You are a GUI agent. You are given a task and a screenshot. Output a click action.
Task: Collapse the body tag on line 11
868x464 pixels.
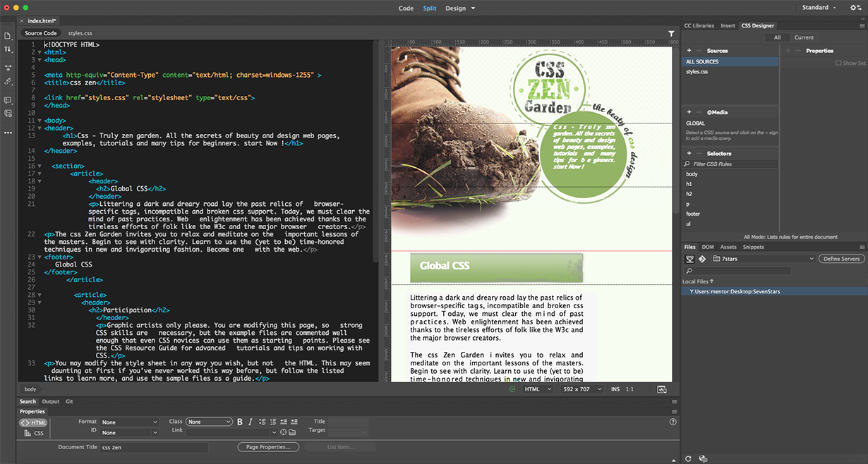(40, 121)
